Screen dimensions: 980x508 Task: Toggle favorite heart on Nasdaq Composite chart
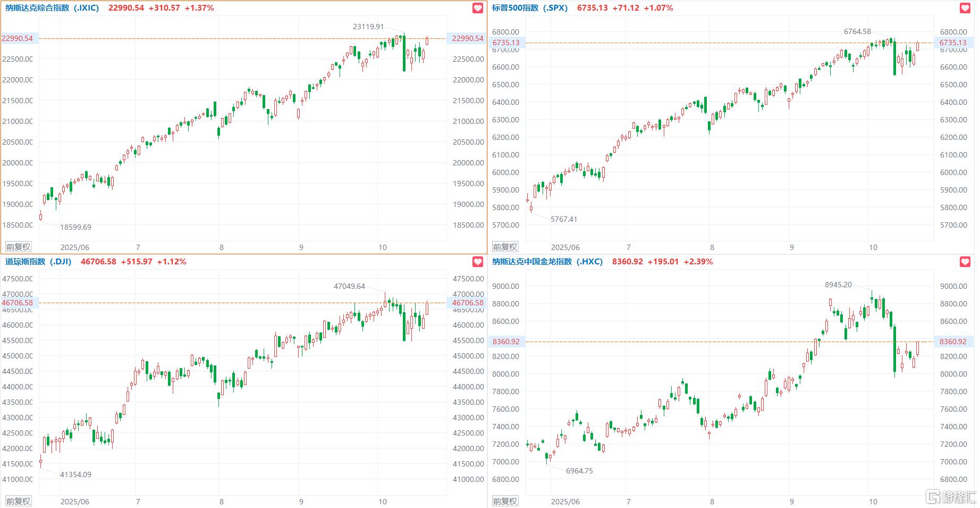[x=478, y=8]
